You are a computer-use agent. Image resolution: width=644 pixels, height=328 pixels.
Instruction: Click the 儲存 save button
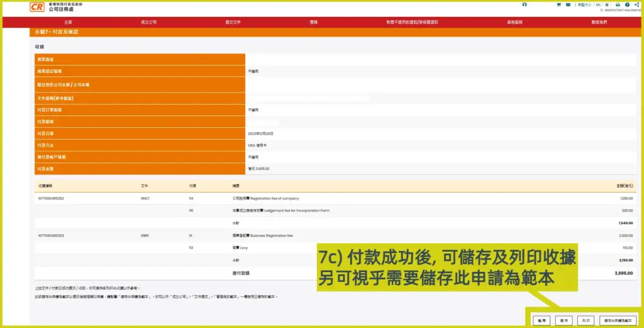click(563, 320)
